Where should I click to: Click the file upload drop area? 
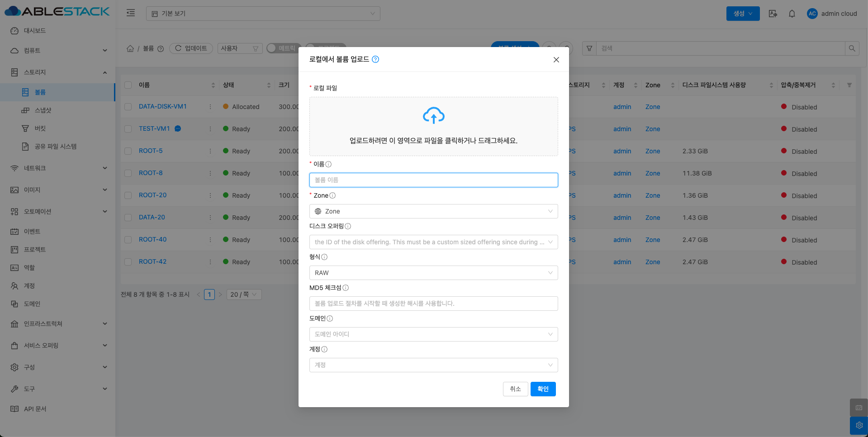433,127
